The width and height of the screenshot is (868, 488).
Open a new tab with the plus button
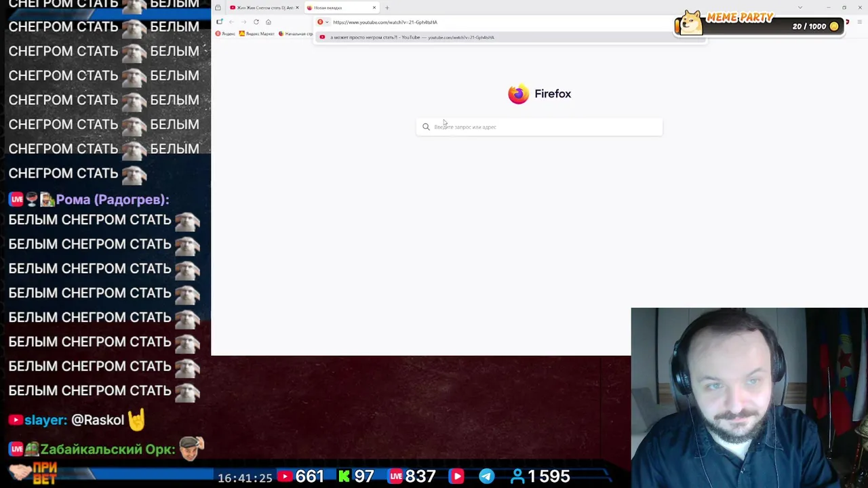387,7
